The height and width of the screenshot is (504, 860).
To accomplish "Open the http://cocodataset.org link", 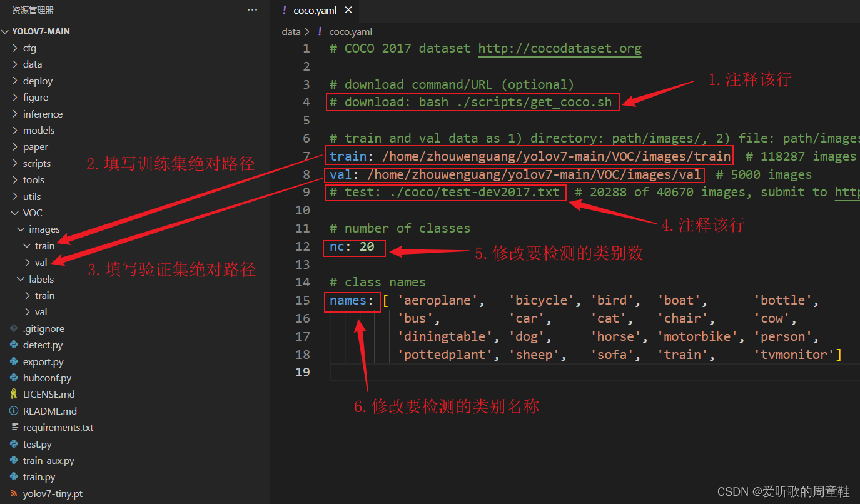I will pos(560,48).
